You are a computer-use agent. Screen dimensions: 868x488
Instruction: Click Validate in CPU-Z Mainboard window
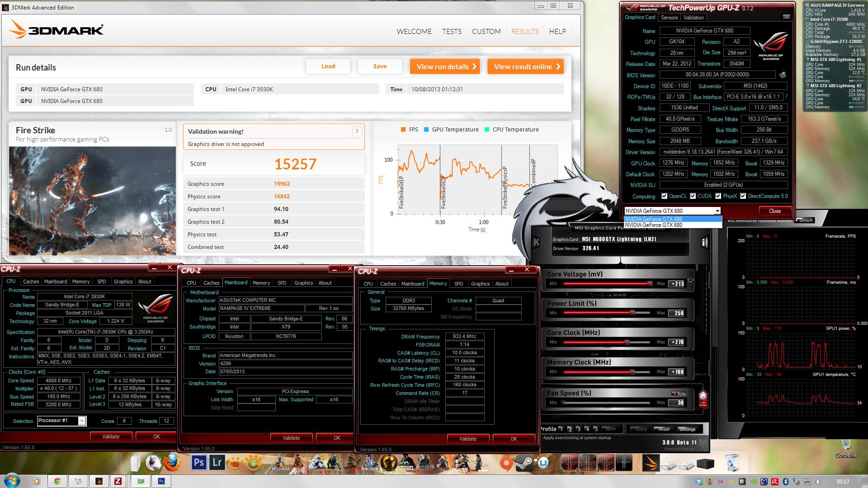291,438
